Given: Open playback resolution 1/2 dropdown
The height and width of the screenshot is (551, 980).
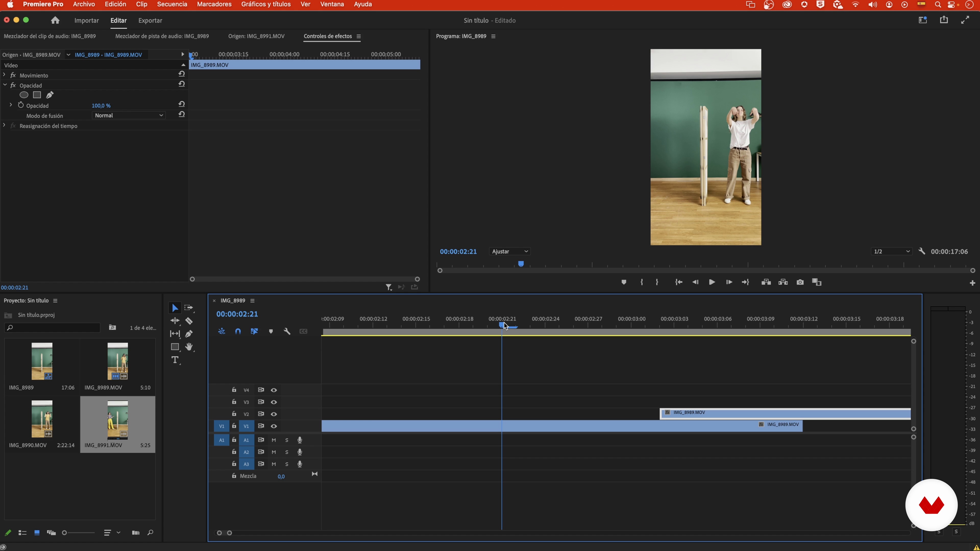Looking at the screenshot, I should tap(891, 251).
